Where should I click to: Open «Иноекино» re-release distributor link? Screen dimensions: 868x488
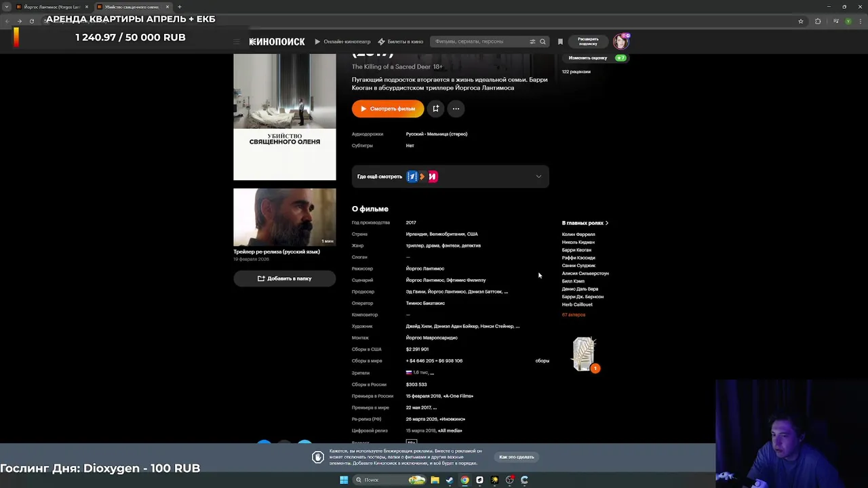tap(452, 419)
